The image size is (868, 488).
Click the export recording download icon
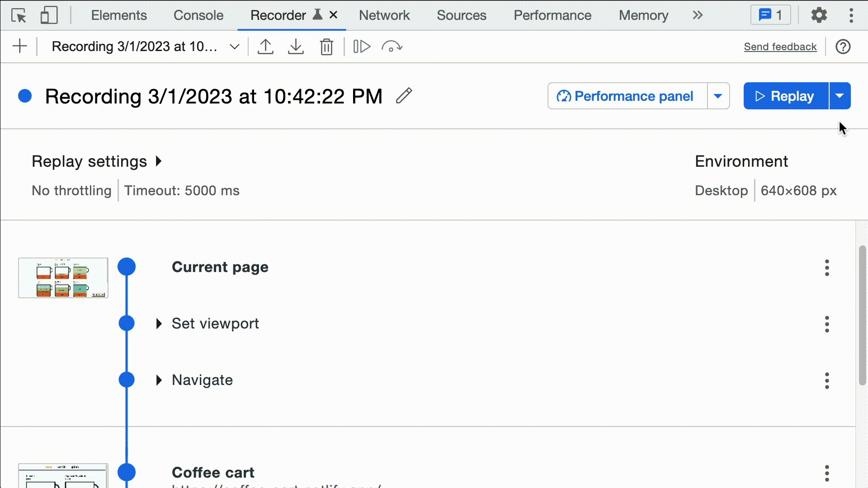coord(296,47)
